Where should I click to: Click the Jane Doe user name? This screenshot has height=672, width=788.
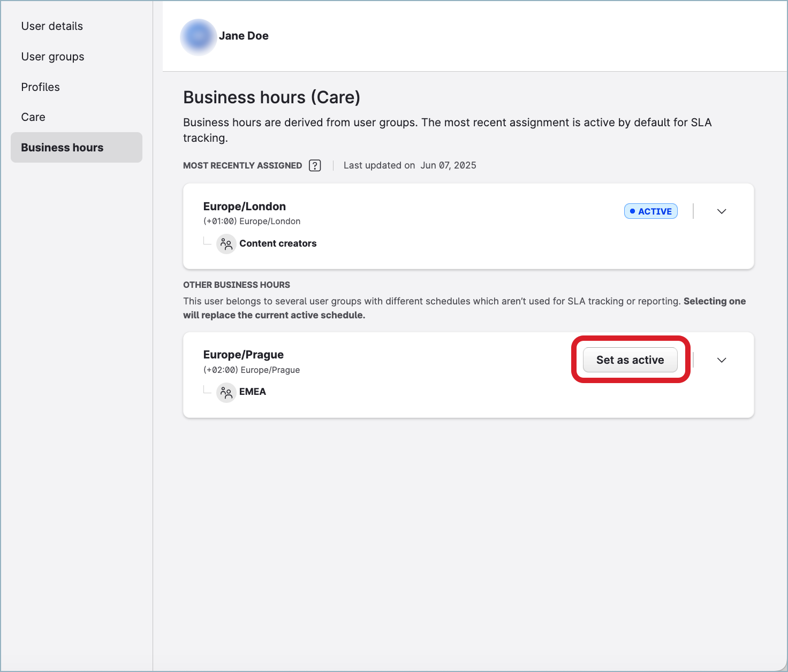[x=244, y=36]
